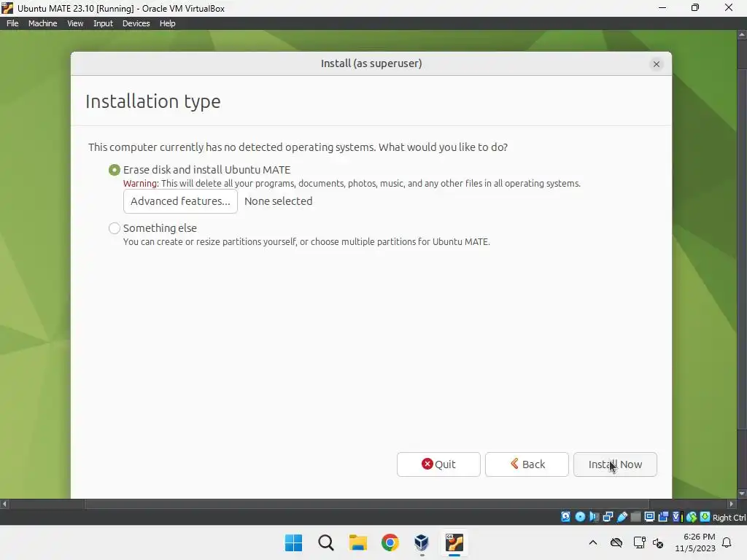
Task: Quit the Ubuntu MATE installer
Action: [x=438, y=464]
